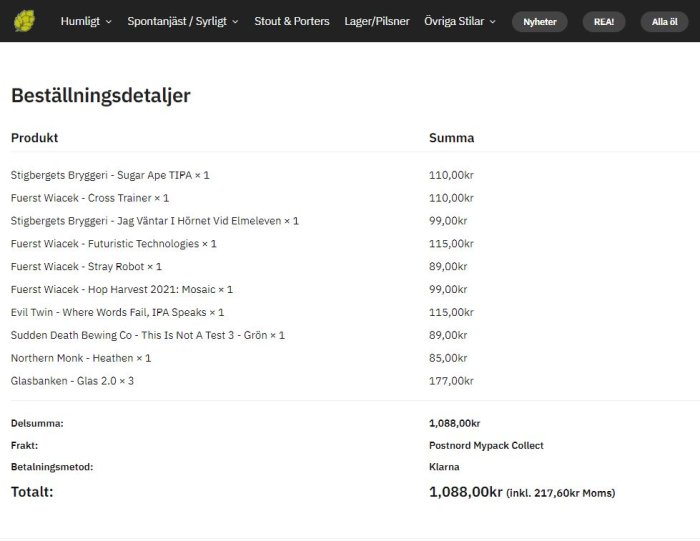Select the Klarna payment method text
This screenshot has width=700, height=541.
(x=444, y=467)
